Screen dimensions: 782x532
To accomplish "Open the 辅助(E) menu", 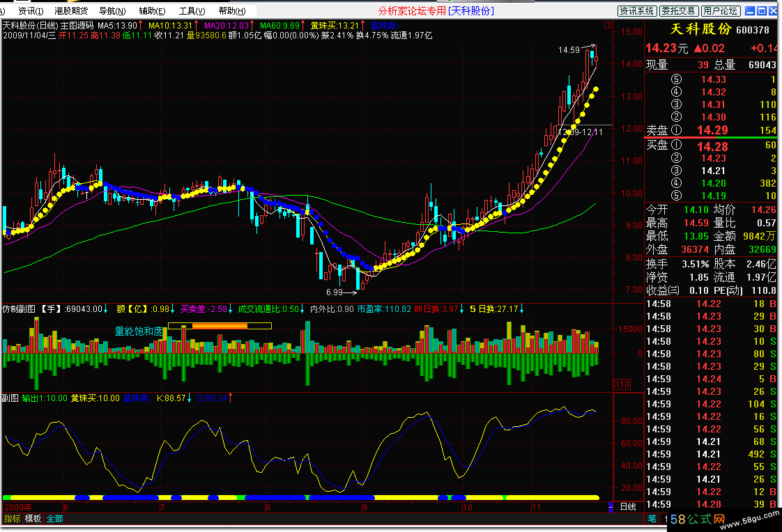I will click(x=152, y=10).
